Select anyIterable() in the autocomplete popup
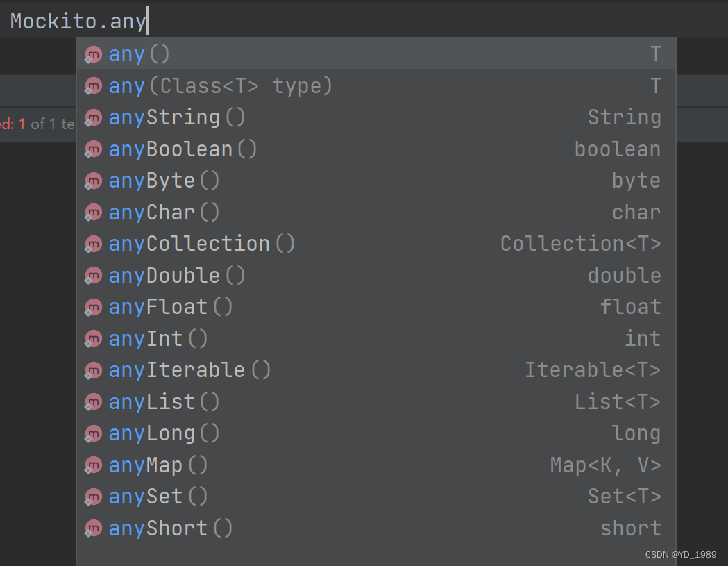 pyautogui.click(x=189, y=370)
